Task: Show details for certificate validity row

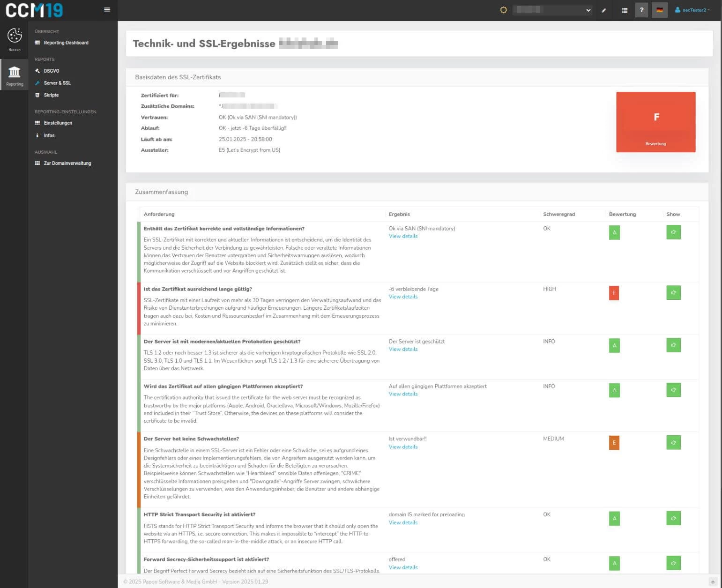Action: [673, 293]
